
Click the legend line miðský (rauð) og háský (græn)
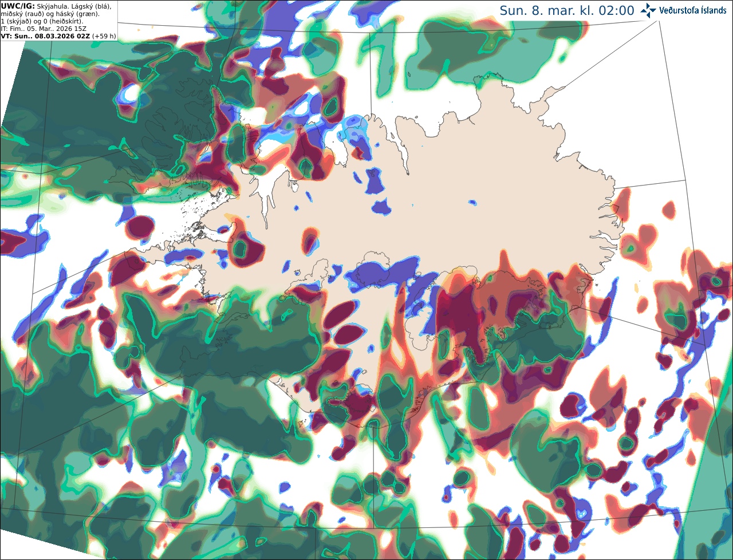50,13
